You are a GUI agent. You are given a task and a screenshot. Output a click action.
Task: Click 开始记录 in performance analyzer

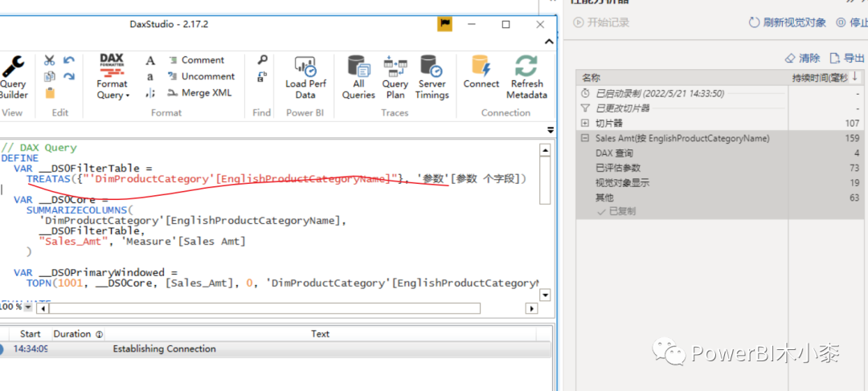pyautogui.click(x=602, y=22)
